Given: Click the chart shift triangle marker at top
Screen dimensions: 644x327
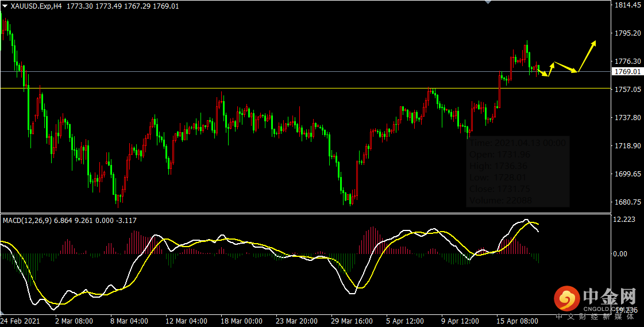Looking at the screenshot, I should pyautogui.click(x=488, y=2).
